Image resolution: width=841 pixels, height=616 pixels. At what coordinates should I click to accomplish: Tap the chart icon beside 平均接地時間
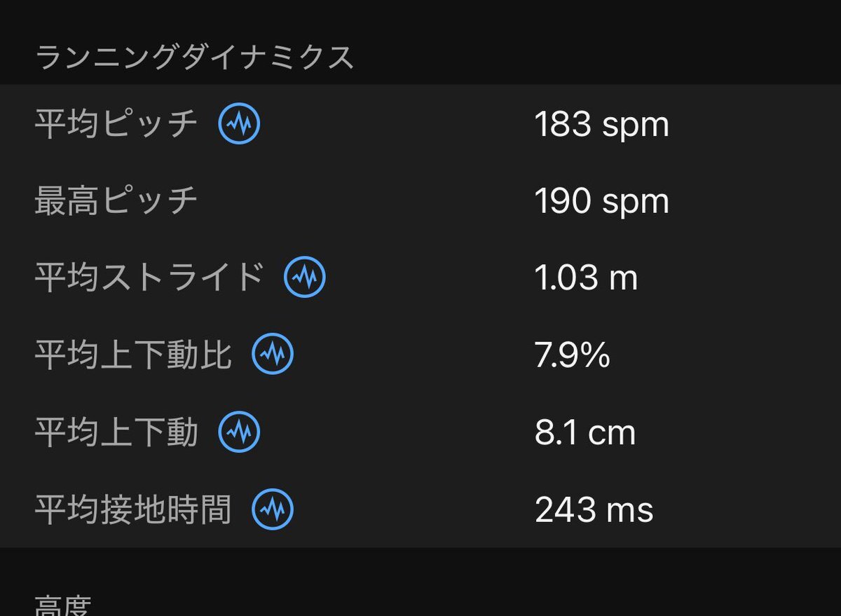click(273, 509)
